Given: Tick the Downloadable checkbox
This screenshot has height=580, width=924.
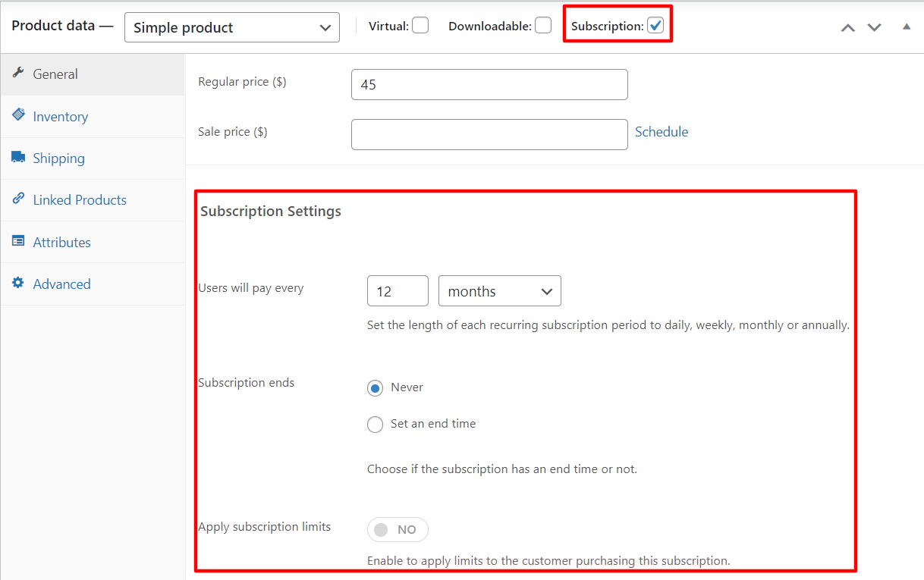Looking at the screenshot, I should (x=543, y=26).
